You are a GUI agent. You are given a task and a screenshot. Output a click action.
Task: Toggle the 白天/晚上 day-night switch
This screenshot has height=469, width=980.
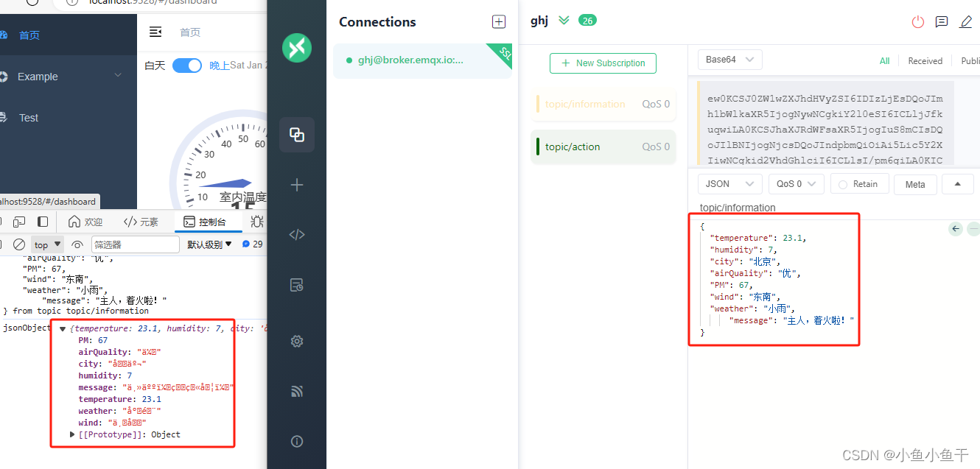pos(187,66)
